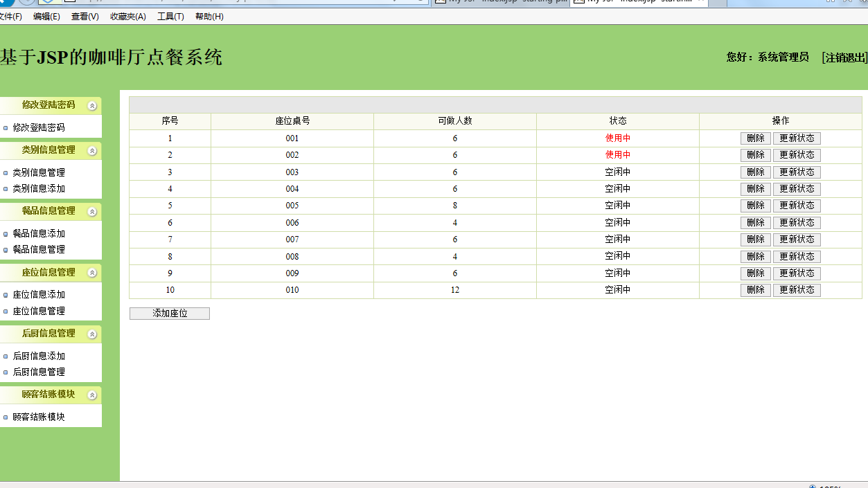The width and height of the screenshot is (868, 488).
Task: Delete seat 009 with 删除 button
Action: click(755, 273)
